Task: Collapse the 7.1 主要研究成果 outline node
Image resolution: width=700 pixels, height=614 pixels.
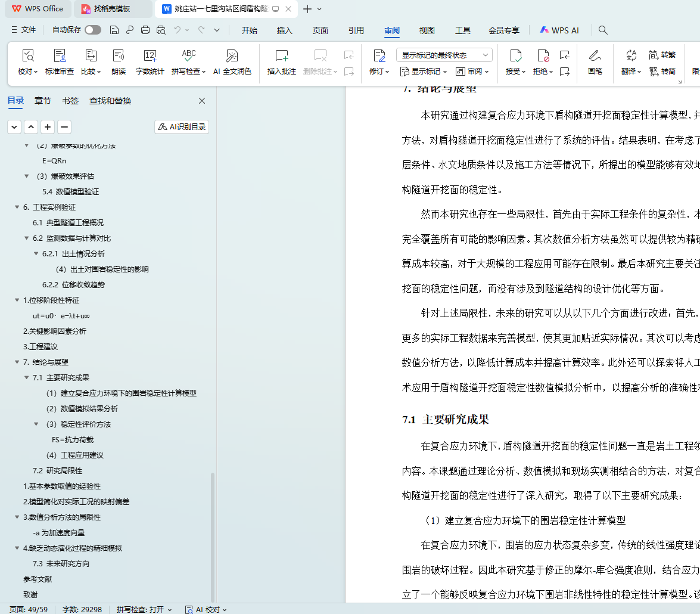Action: [x=27, y=378]
